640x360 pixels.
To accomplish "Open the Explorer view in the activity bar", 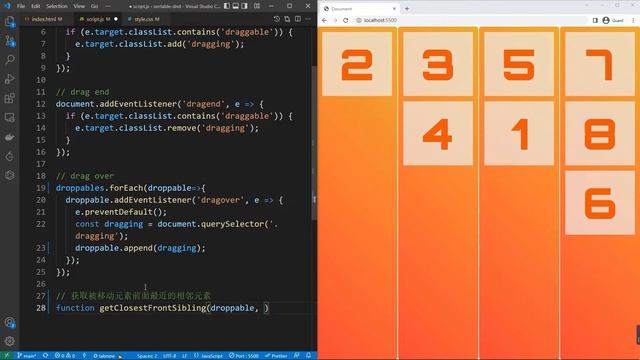I will [9, 21].
